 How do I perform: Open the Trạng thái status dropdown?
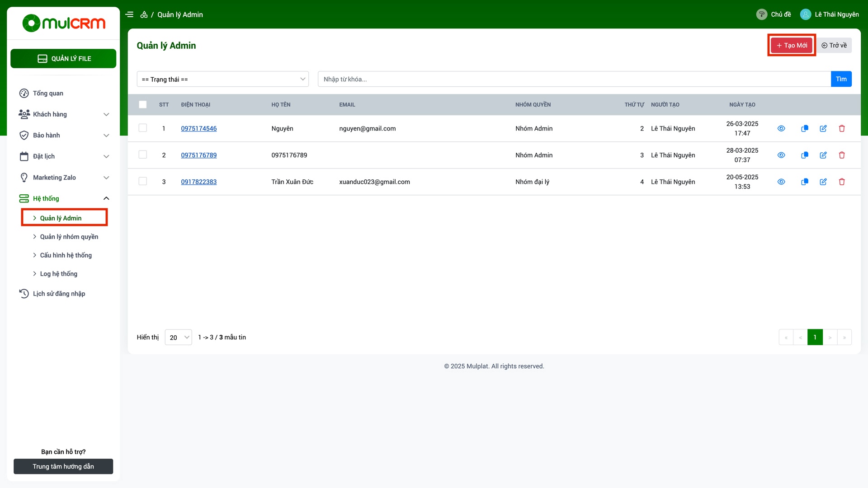[x=223, y=79]
